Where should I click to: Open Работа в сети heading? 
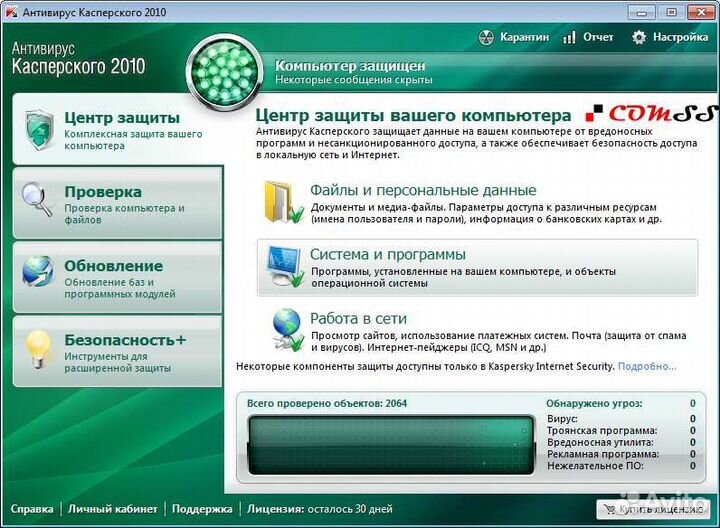tap(358, 318)
